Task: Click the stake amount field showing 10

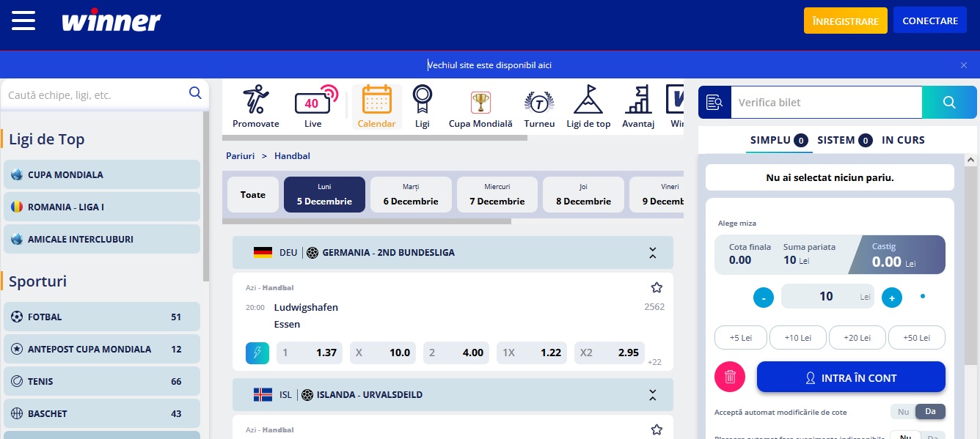Action: click(x=827, y=297)
